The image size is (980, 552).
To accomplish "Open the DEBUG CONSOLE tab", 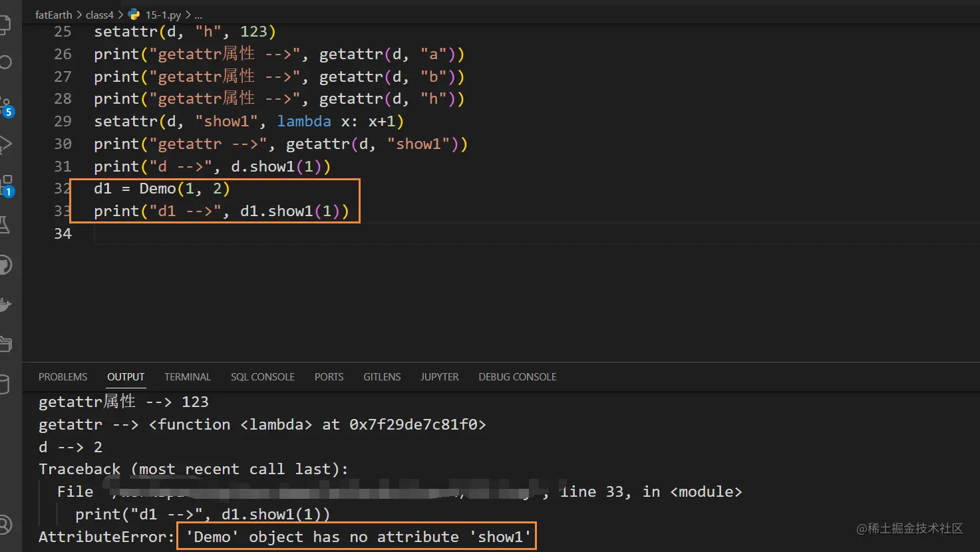I will 518,376.
